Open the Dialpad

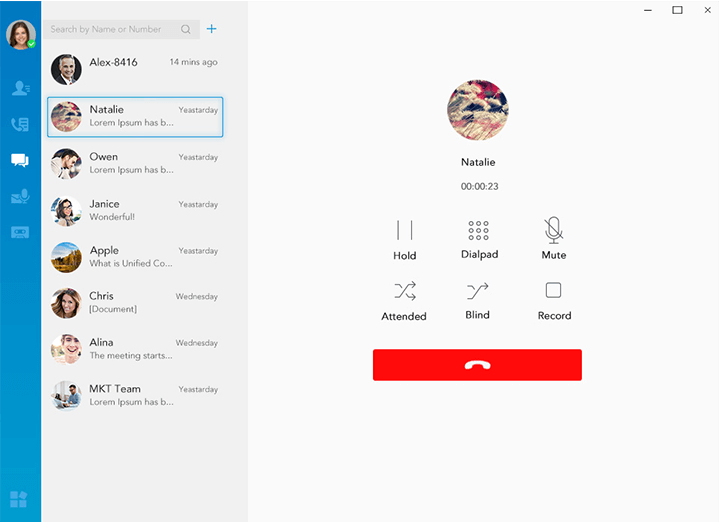pos(479,240)
